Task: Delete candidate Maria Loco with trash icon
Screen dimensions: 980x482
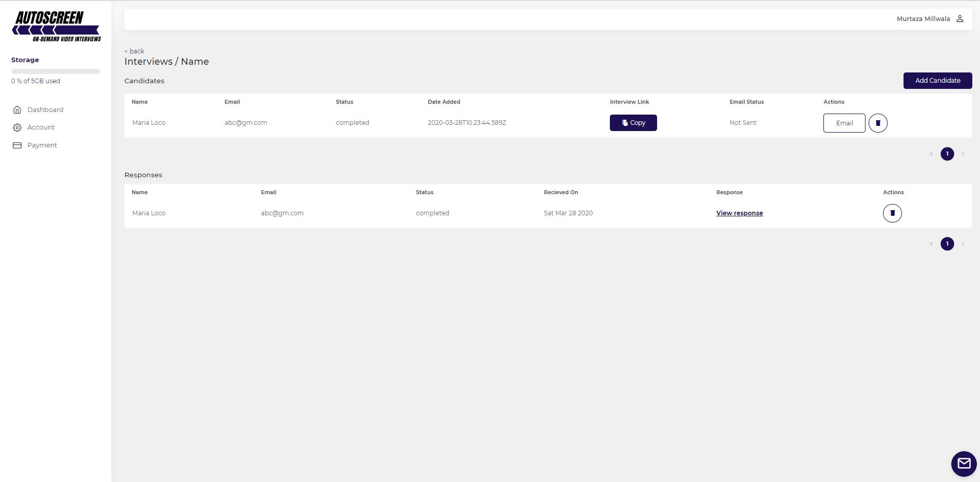Action: [877, 123]
